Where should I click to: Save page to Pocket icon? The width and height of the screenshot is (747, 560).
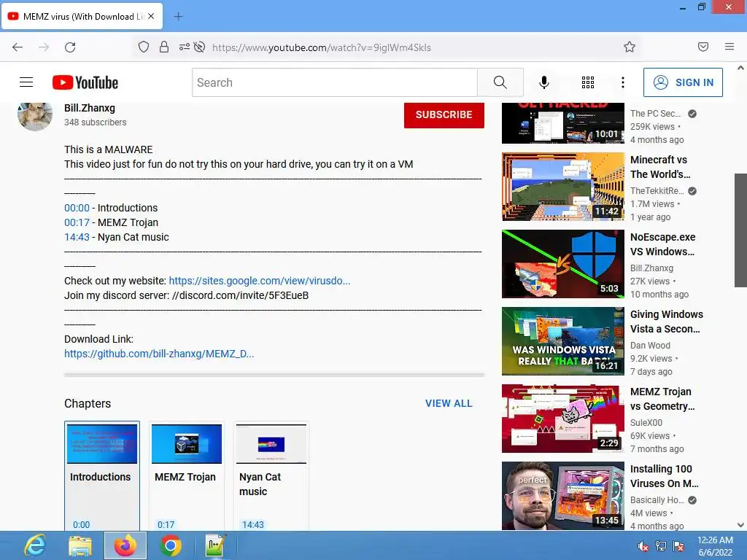tap(703, 47)
